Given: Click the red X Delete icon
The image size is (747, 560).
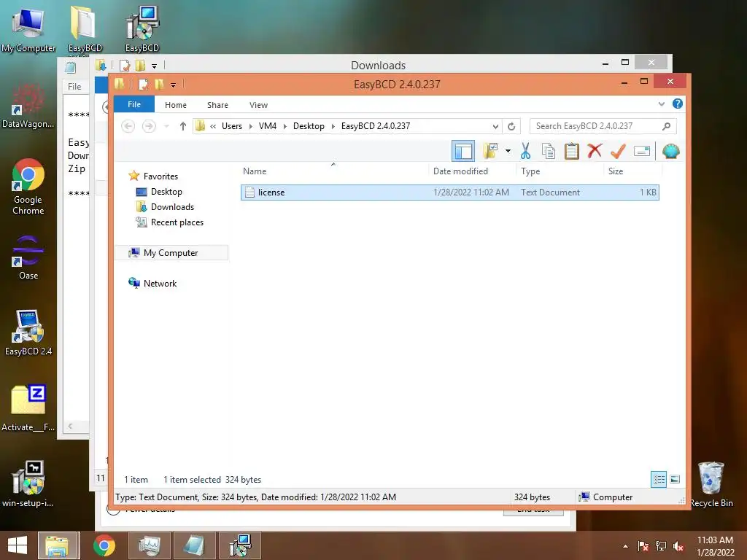Looking at the screenshot, I should (594, 151).
